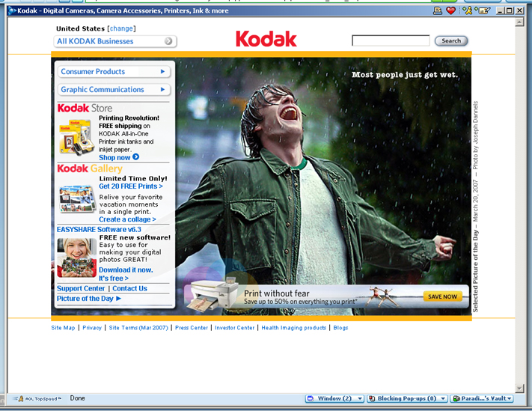Open the Support Center link
The width and height of the screenshot is (532, 411).
click(81, 288)
